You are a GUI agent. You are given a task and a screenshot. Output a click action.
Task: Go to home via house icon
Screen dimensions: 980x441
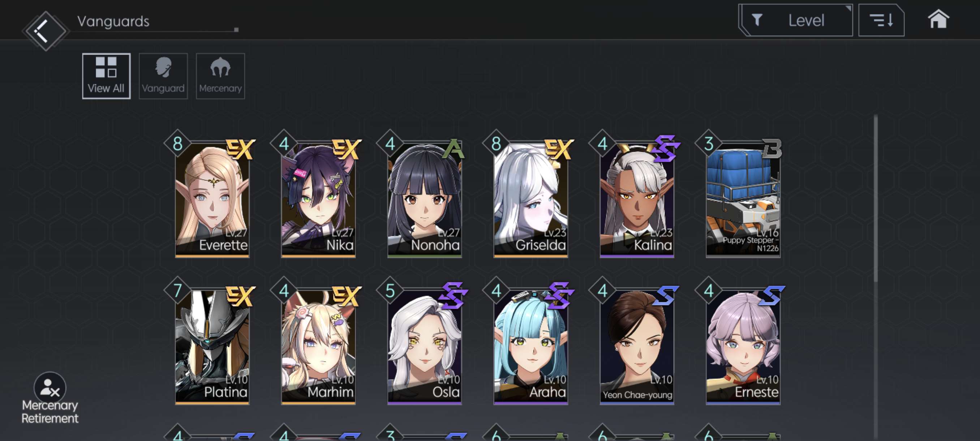pyautogui.click(x=938, y=19)
